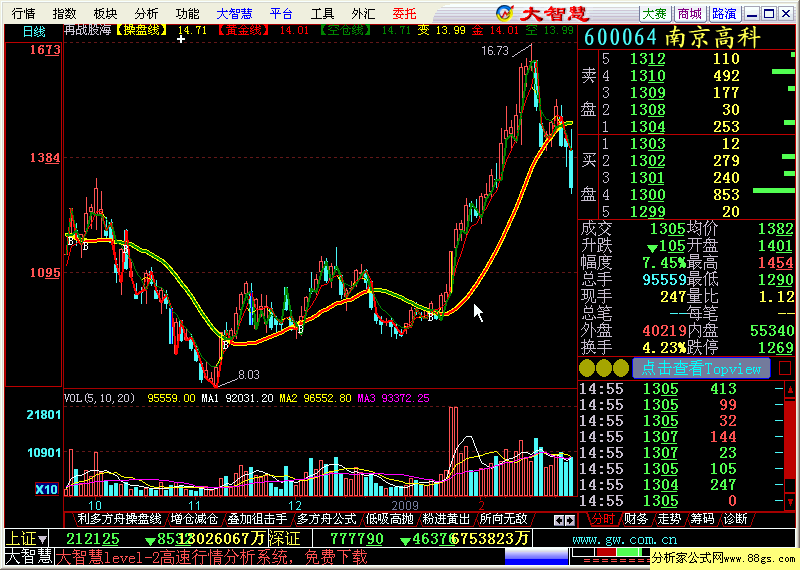Click the first yellow circle indicator

587,368
